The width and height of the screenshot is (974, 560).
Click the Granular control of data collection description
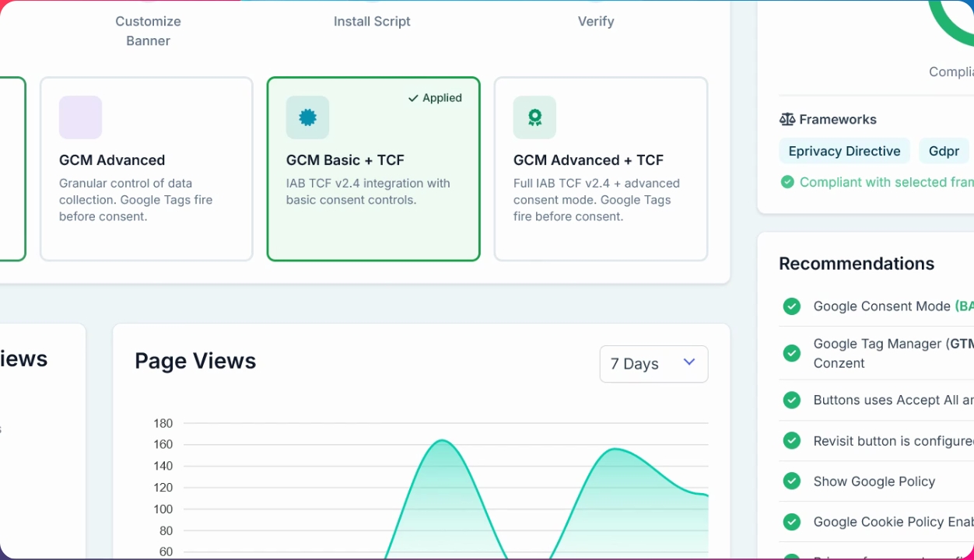click(x=136, y=200)
